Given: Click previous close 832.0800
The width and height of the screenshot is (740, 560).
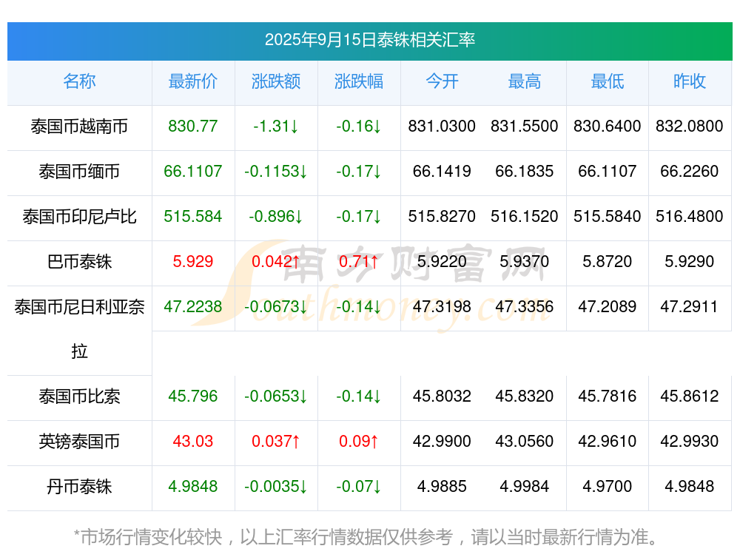Looking at the screenshot, I should 690,126.
